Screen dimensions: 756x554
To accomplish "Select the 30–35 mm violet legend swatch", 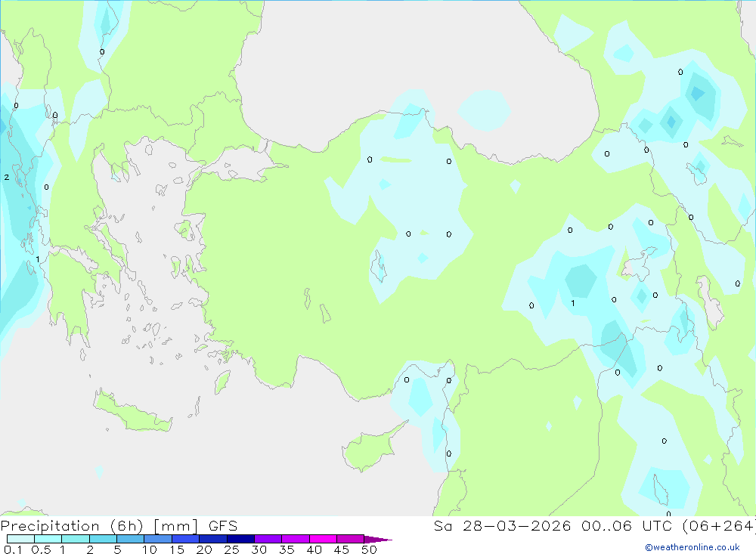I will click(x=268, y=539).
